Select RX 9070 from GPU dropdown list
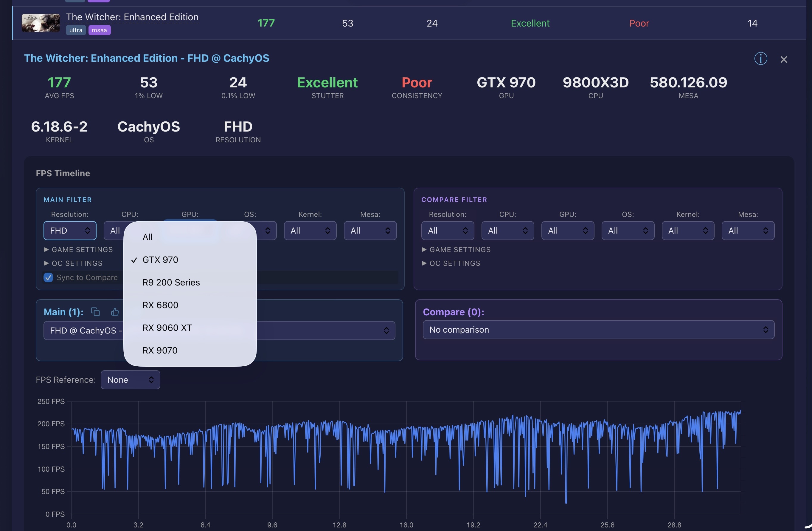 click(160, 350)
